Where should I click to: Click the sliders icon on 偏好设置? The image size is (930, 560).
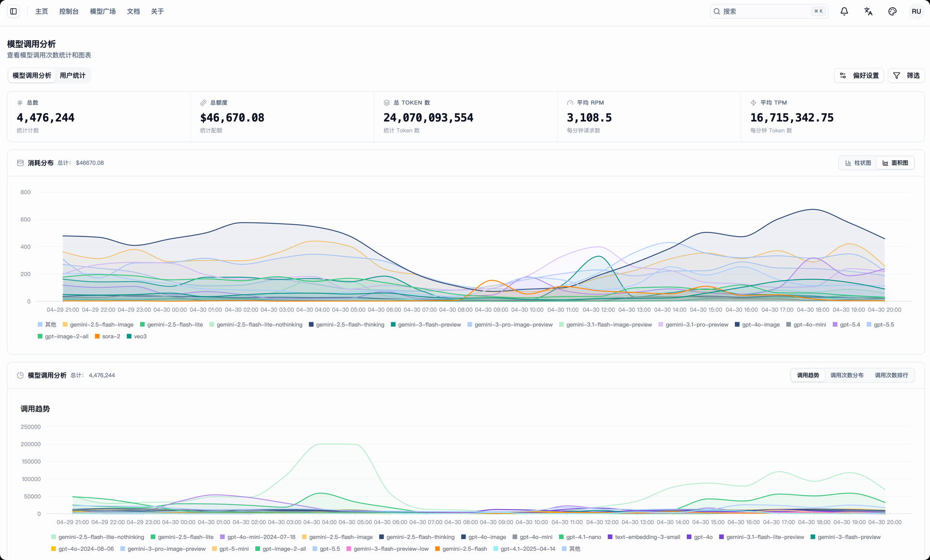coord(843,76)
